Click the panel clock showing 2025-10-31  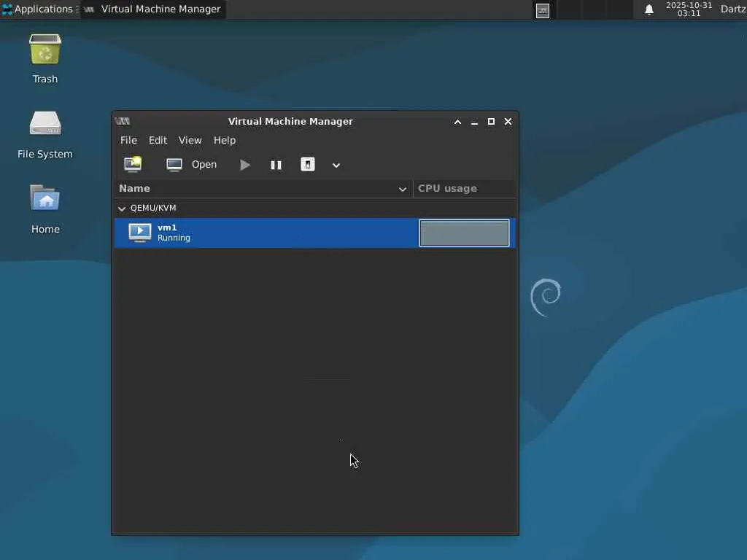689,9
